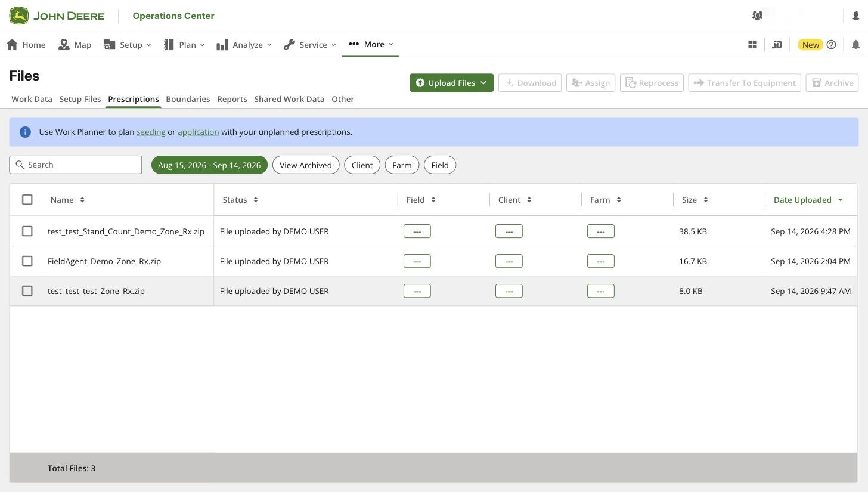Toggle the select-all files checkbox
This screenshot has height=492, width=868.
27,200
